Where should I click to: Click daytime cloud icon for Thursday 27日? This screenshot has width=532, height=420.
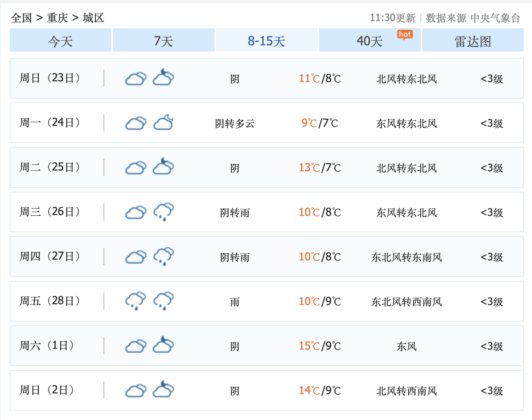(136, 257)
